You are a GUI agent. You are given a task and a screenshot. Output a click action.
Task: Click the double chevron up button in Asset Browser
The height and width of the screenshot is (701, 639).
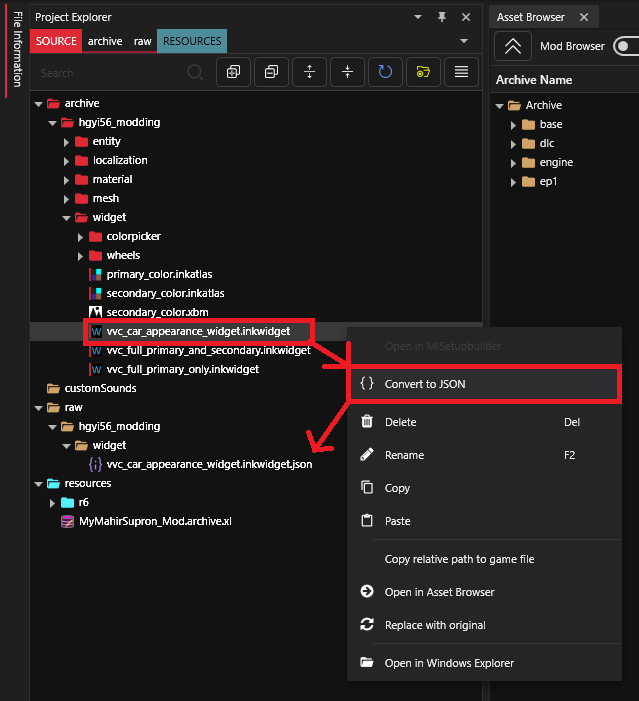[513, 46]
